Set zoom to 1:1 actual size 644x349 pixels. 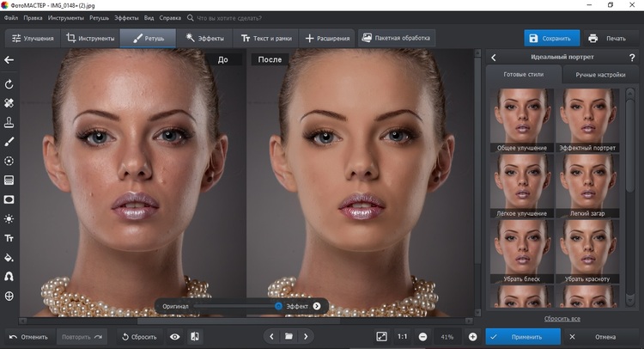point(403,336)
